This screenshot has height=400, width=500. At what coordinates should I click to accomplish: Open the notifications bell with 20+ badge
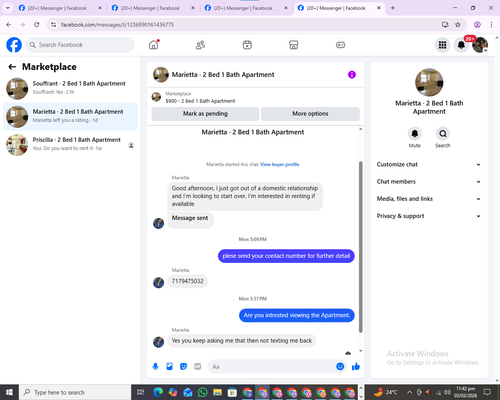461,45
